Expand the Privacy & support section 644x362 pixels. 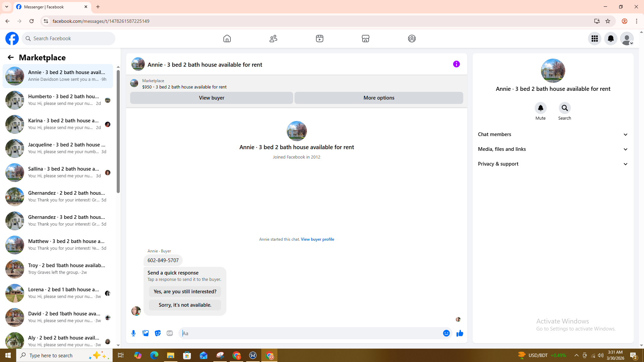click(x=553, y=164)
